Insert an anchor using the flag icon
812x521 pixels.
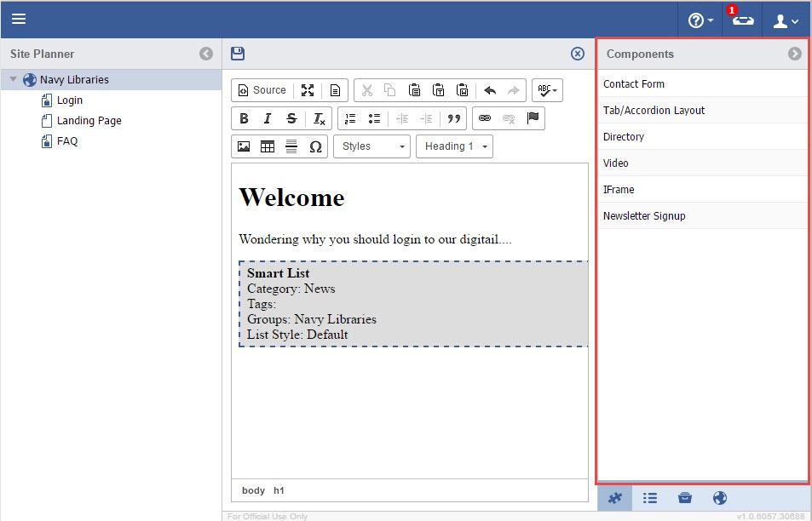[x=533, y=118]
